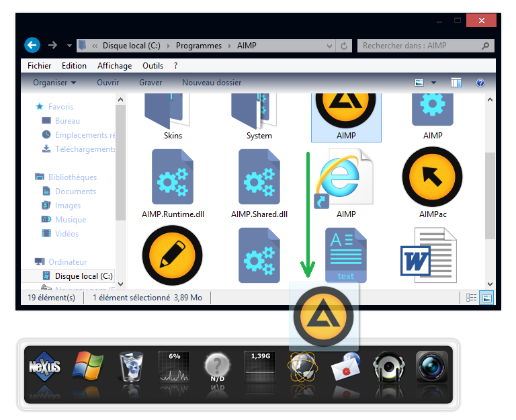The width and height of the screenshot is (516, 420).
Task: Select the AIMP Internet Explorer shortcut
Action: tap(345, 183)
